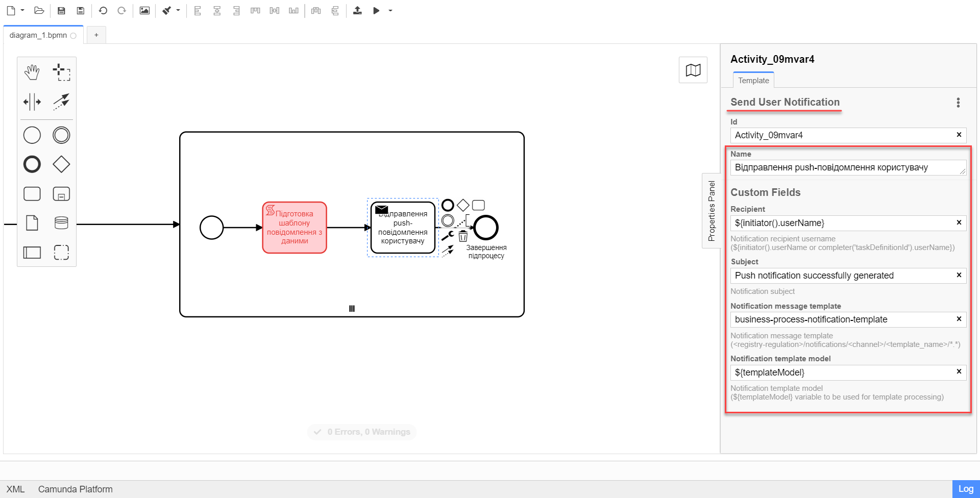Undo the last action
The height and width of the screenshot is (498, 980).
(103, 10)
